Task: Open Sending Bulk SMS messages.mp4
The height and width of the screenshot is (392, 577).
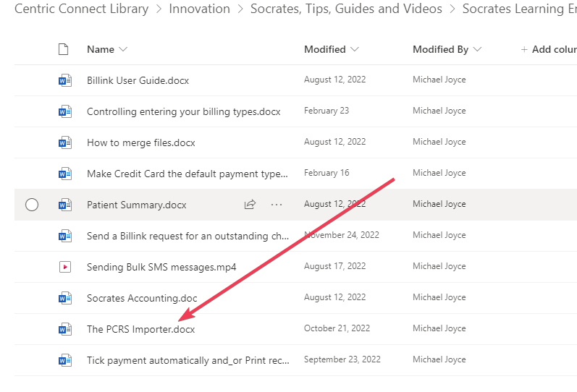Action: coord(161,267)
